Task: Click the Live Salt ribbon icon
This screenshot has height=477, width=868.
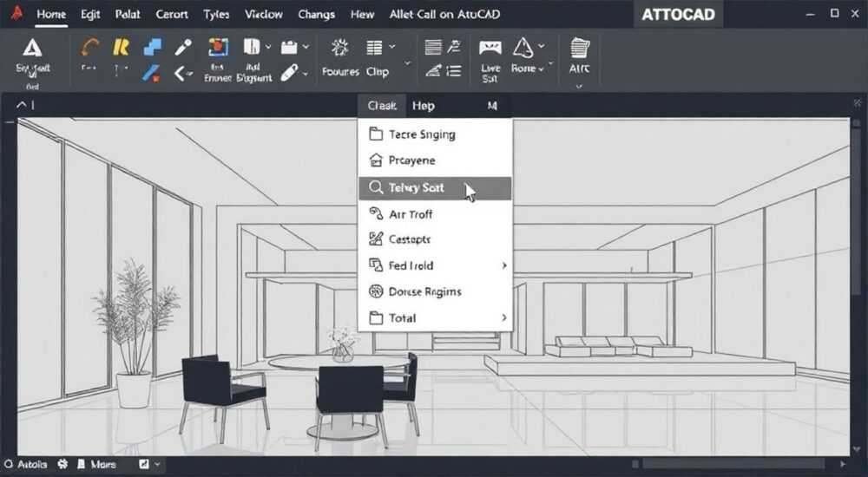Action: click(x=490, y=49)
